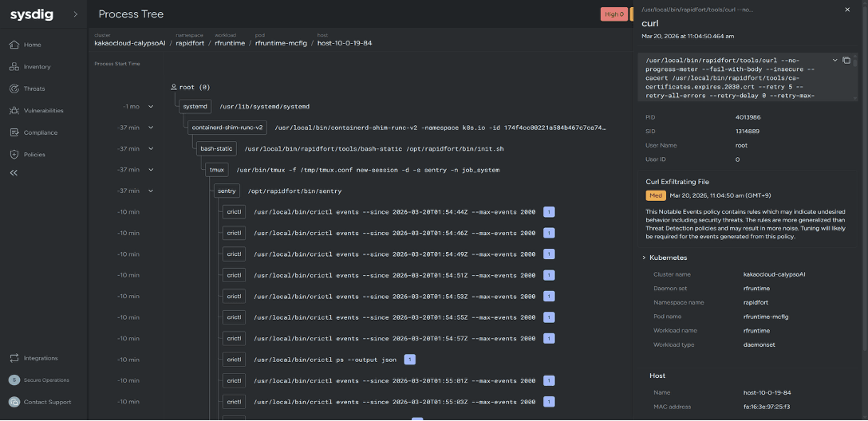Collapse the Kubernetes section

pos(645,258)
